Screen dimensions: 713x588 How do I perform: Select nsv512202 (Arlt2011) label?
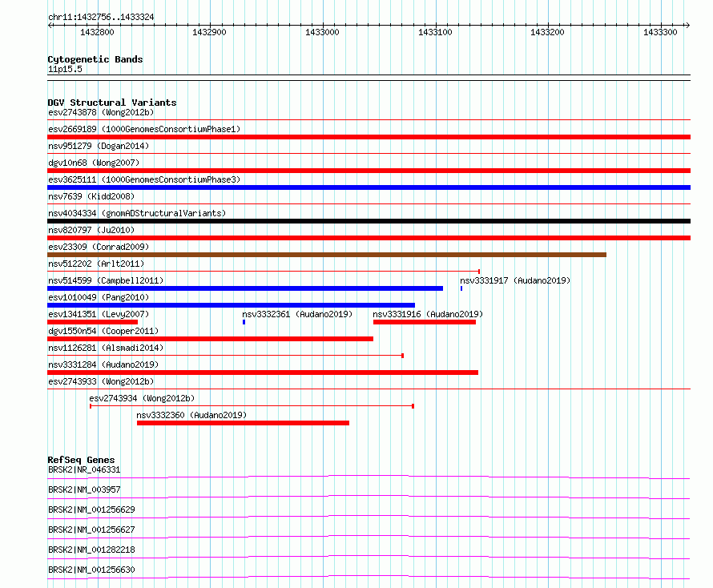(96, 264)
